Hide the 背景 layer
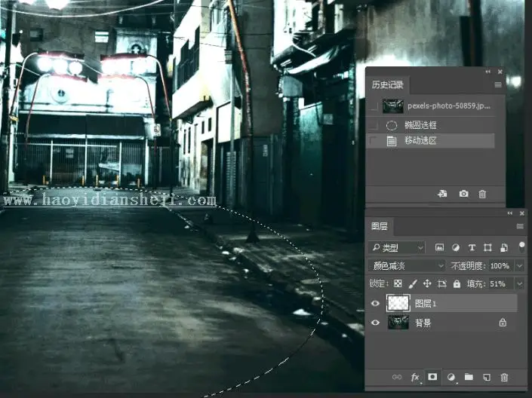The width and height of the screenshot is (532, 398). click(x=375, y=323)
